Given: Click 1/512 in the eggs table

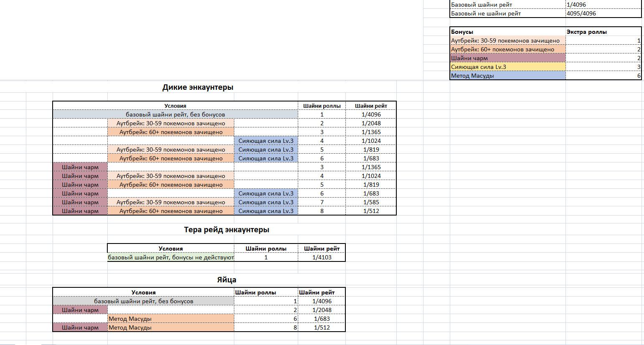Looking at the screenshot, I should pyautogui.click(x=322, y=327).
